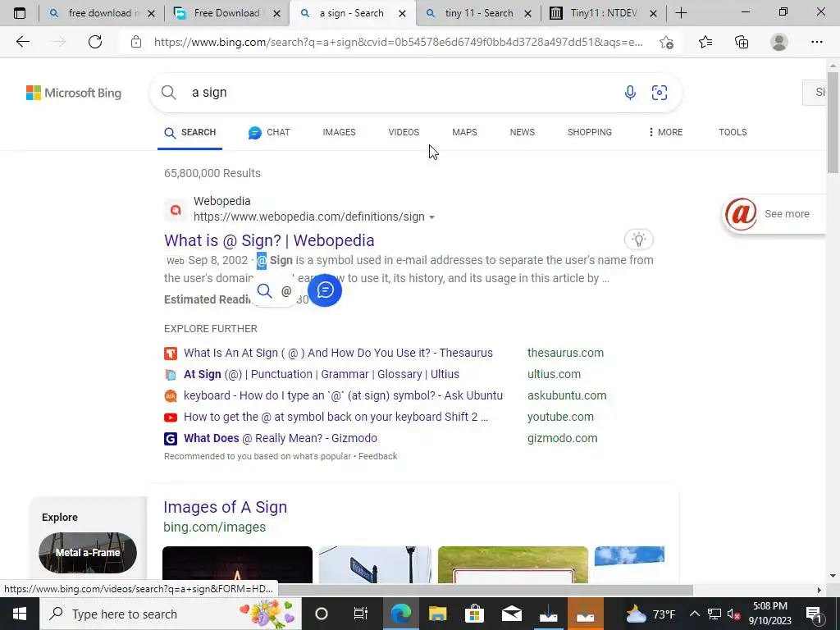The height and width of the screenshot is (630, 840).
Task: Open the TOOLS search option
Action: click(733, 132)
